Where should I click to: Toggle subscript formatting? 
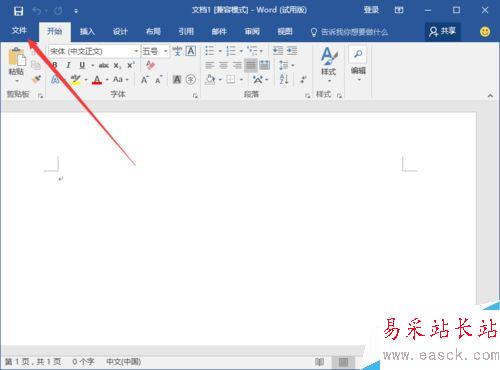tap(117, 66)
